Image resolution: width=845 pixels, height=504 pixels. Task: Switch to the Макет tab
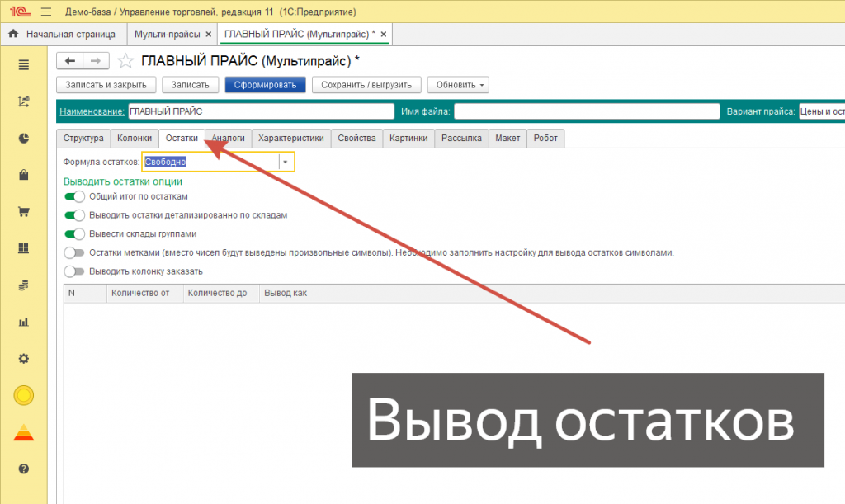pos(507,139)
